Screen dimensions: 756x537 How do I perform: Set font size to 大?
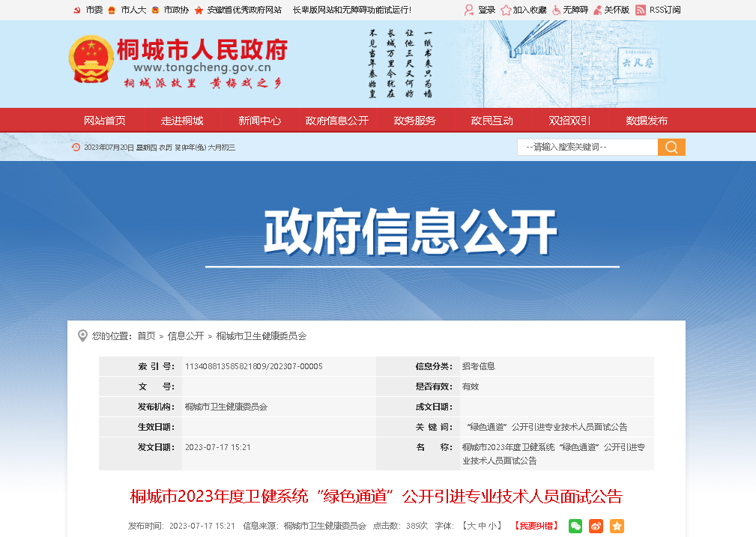click(x=471, y=526)
